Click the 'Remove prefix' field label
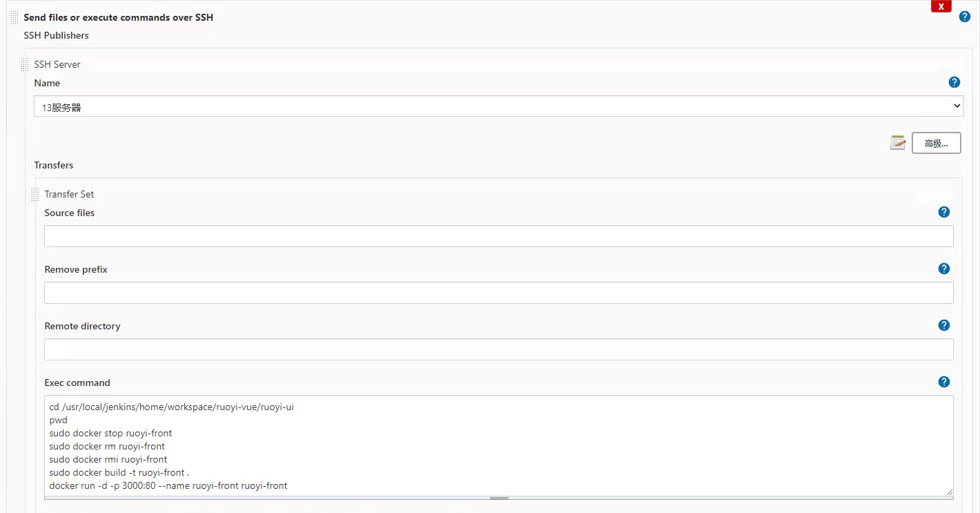 [x=76, y=269]
